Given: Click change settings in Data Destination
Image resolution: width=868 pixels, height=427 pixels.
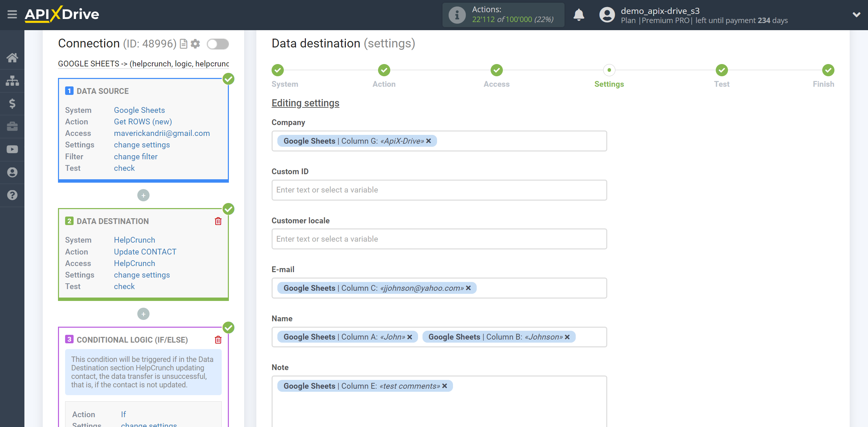Looking at the screenshot, I should point(142,275).
